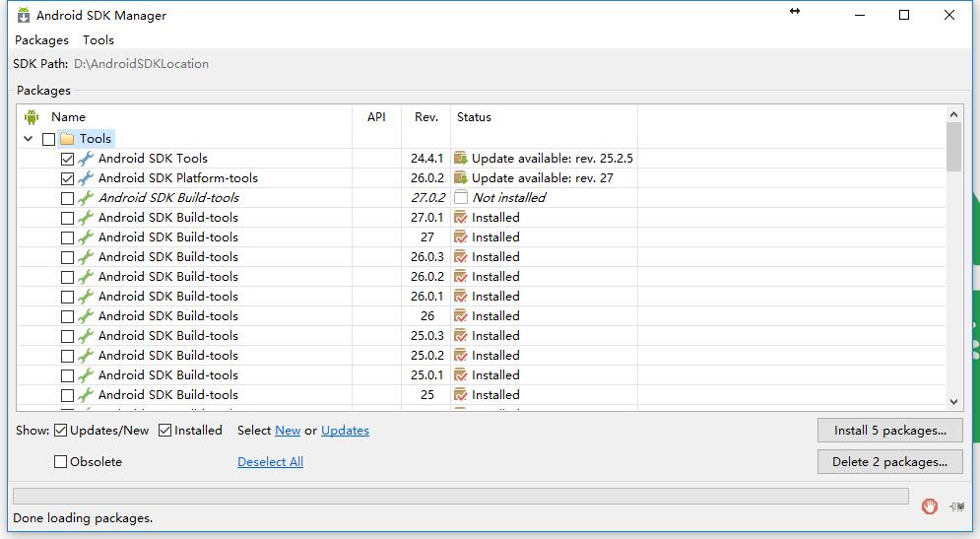
Task: Check Build-tools 25.0.3 checkbox
Action: (68, 336)
